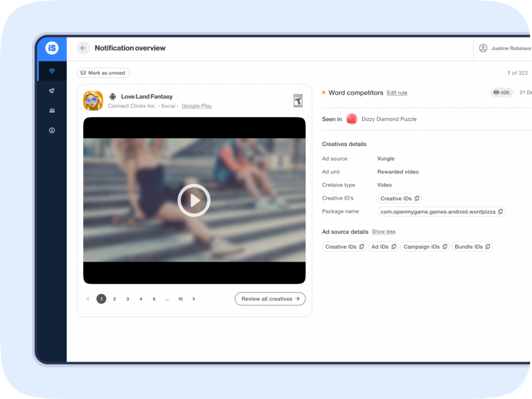Open the rocket sidebar section
Screen dimensions: 532x399
pos(52,90)
